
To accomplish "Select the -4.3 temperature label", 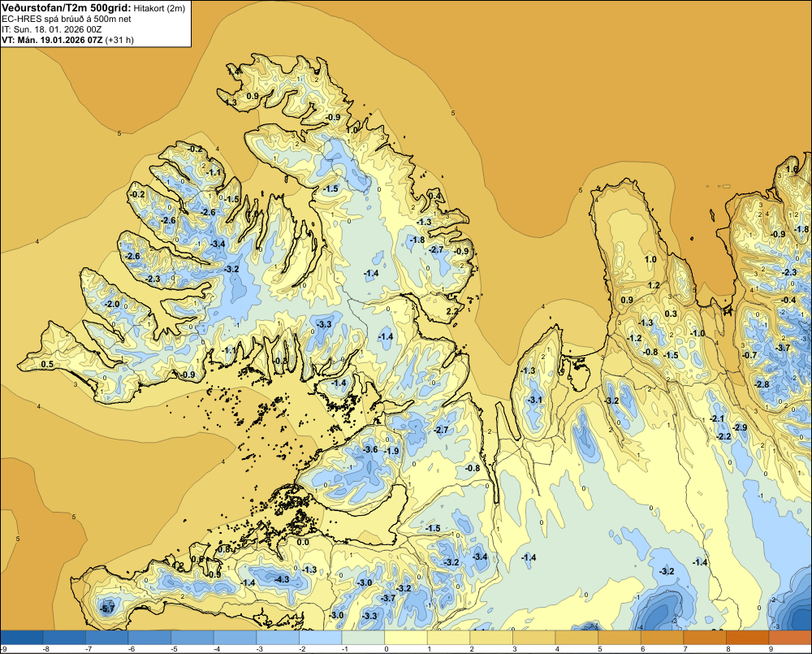I will coord(283,579).
